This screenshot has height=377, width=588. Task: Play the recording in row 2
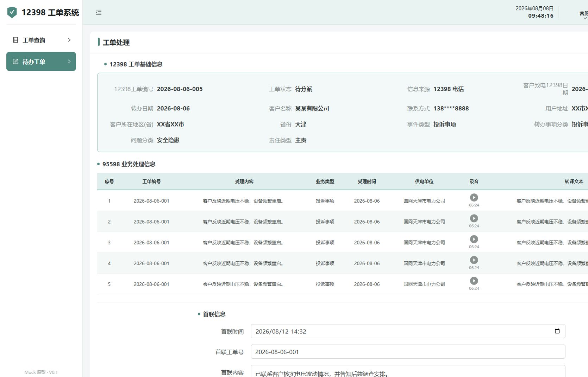(474, 218)
